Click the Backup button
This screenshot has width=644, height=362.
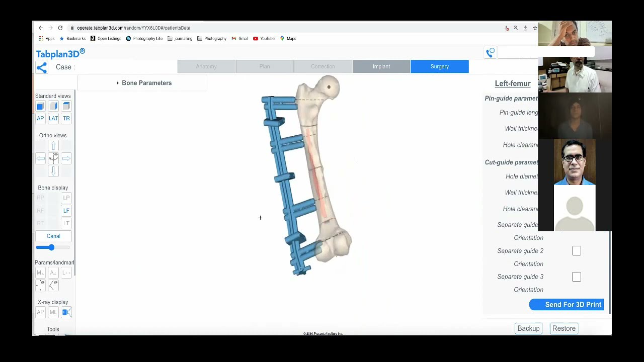point(528,328)
